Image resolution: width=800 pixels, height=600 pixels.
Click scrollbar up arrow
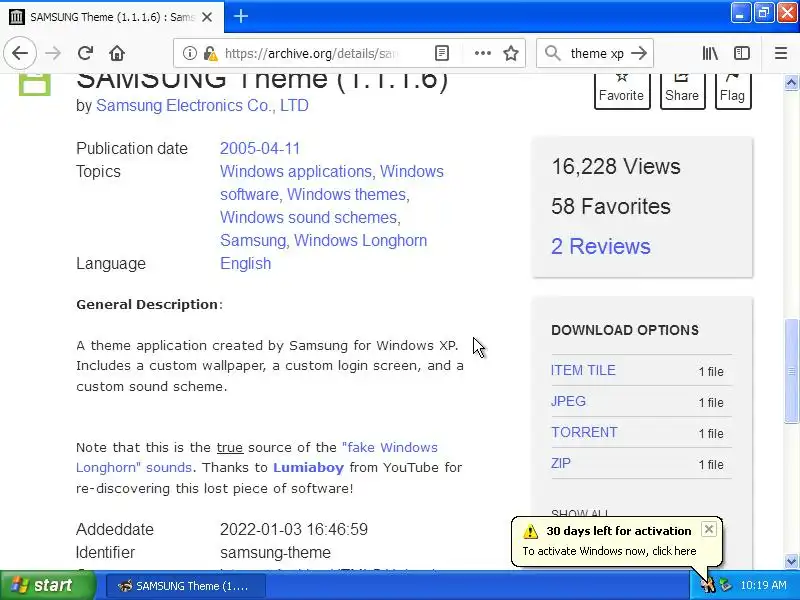791,83
